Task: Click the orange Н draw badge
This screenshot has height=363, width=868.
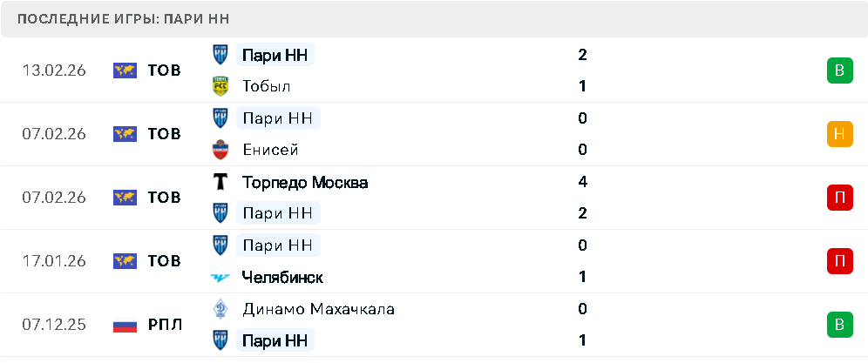Action: point(839,134)
